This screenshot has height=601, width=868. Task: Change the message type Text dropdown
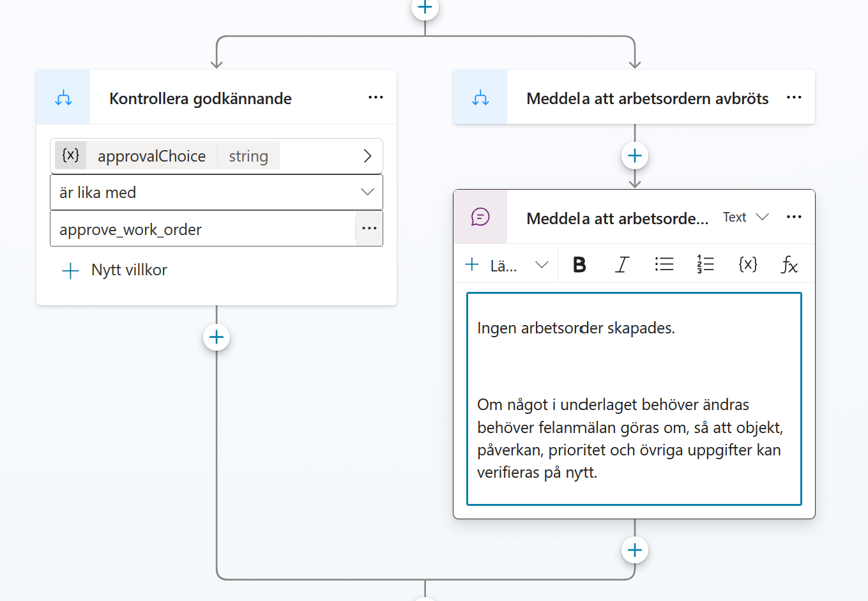point(745,217)
